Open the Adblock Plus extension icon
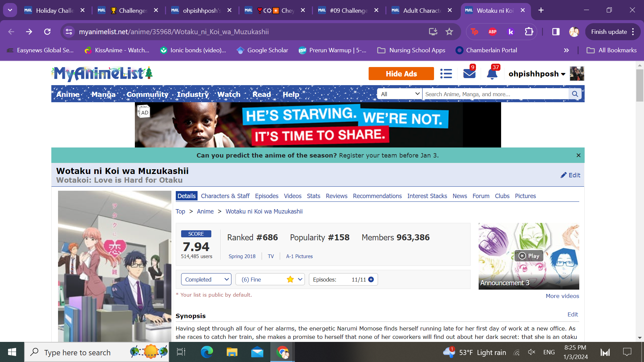The width and height of the screenshot is (644, 362). tap(492, 32)
